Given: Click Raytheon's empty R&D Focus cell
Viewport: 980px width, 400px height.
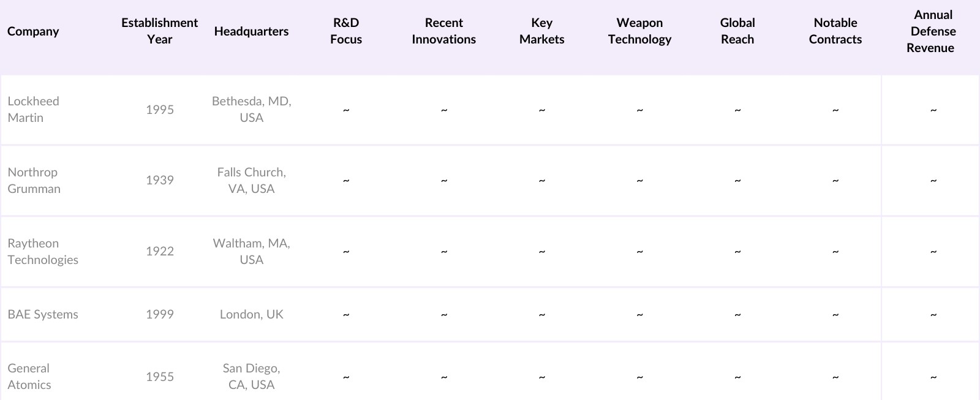Looking at the screenshot, I should tap(346, 252).
